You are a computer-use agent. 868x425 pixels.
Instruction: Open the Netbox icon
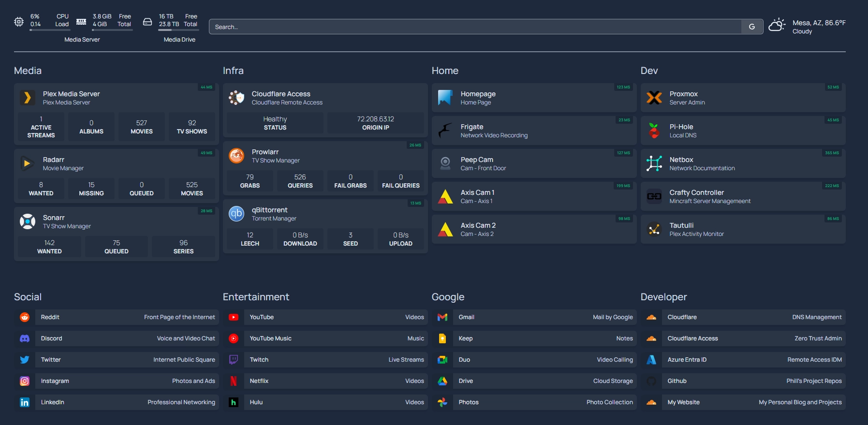pos(654,163)
